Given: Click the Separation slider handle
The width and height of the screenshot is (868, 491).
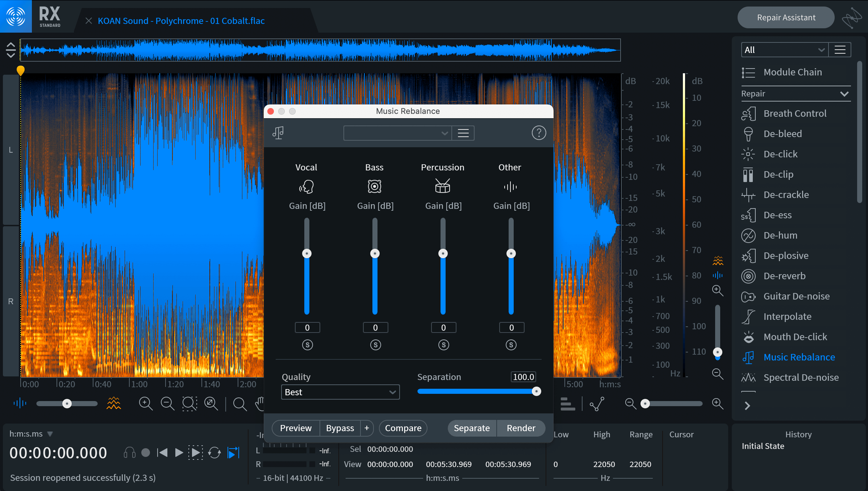Looking at the screenshot, I should (x=536, y=391).
